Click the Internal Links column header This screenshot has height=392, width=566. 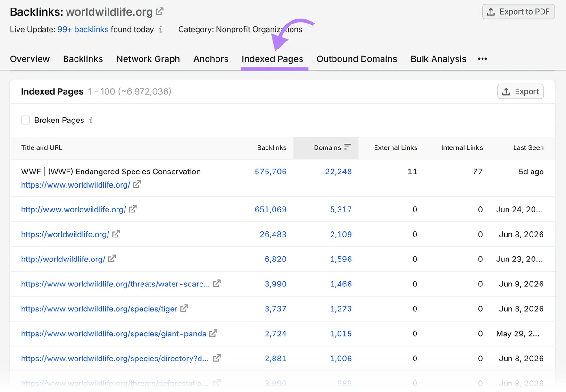click(462, 147)
